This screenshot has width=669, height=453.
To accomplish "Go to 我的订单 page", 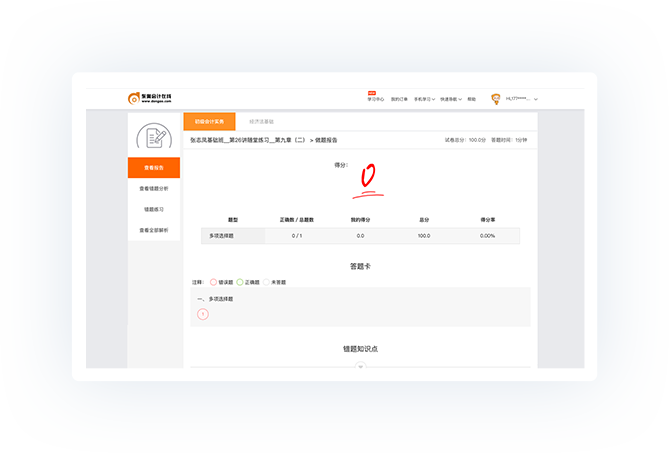I will [398, 99].
